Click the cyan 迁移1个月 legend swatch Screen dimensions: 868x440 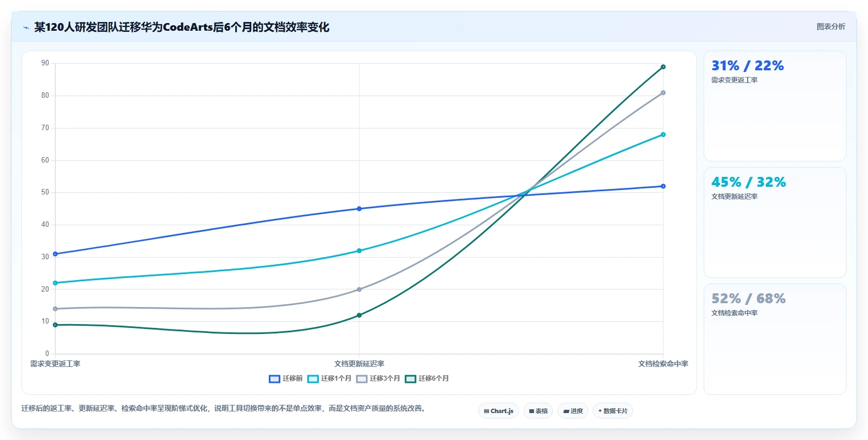313,378
